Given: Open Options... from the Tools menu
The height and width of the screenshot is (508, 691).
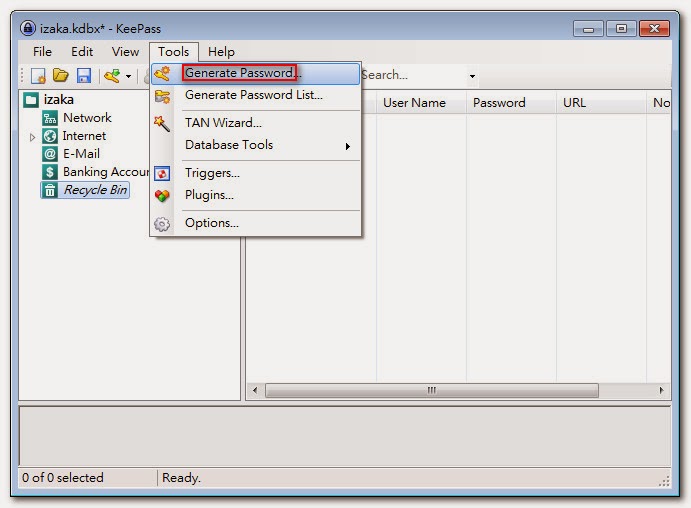Looking at the screenshot, I should (x=256, y=223).
